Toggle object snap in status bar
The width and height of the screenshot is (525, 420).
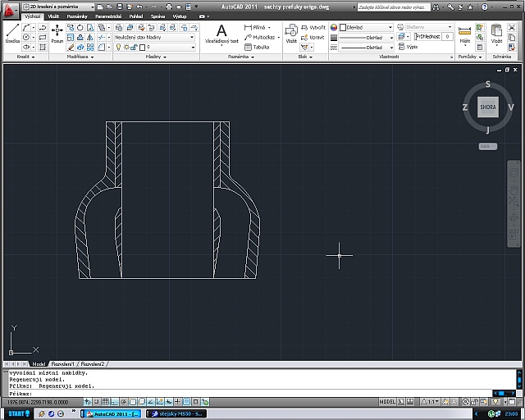tap(133, 402)
